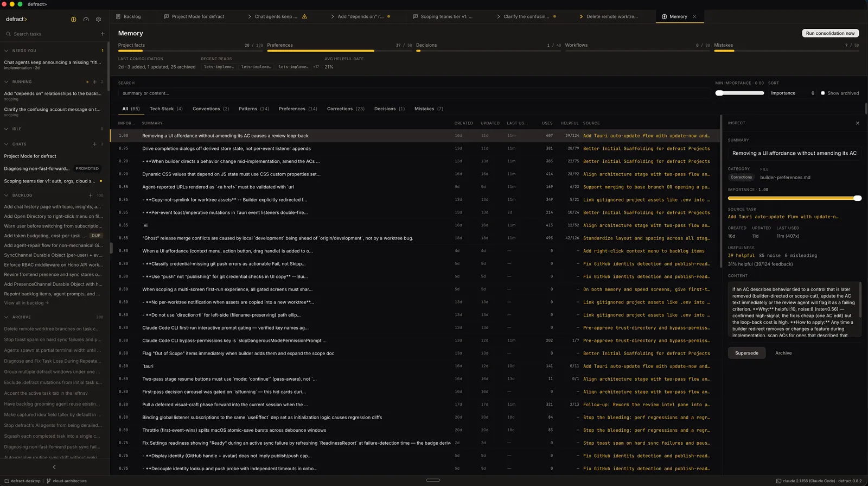The height and width of the screenshot is (486, 868).
Task: Add a task with the RUNNING section plus
Action: (94, 82)
